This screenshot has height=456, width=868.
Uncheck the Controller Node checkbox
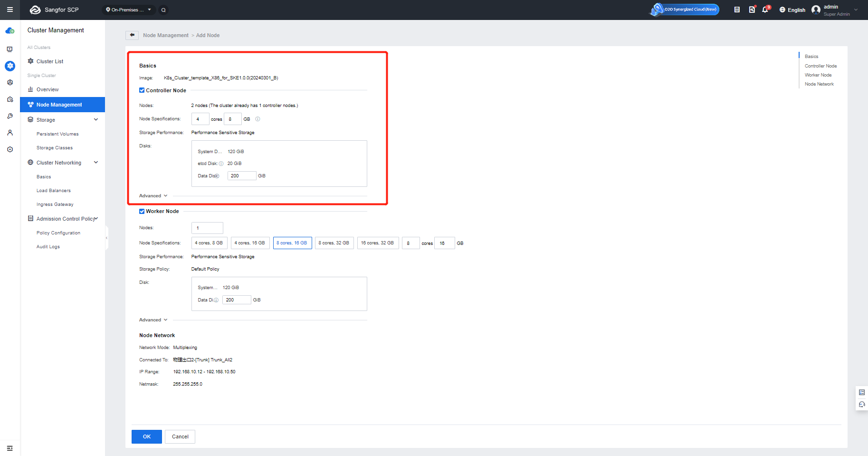142,90
